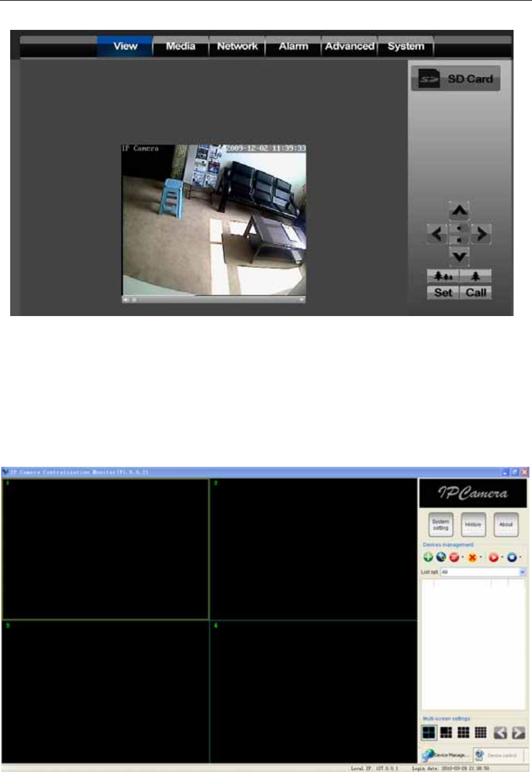
Task: Zoom in with the single-tree icon
Action: point(476,276)
